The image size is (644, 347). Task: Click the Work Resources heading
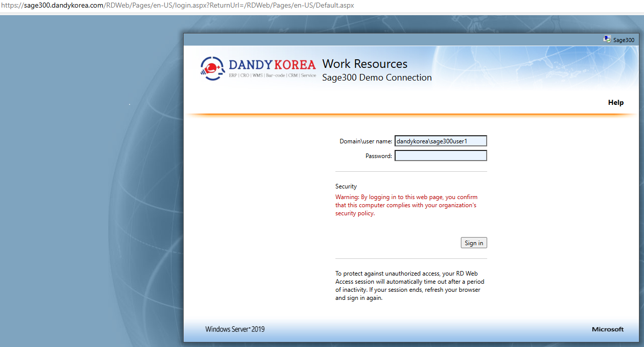365,64
